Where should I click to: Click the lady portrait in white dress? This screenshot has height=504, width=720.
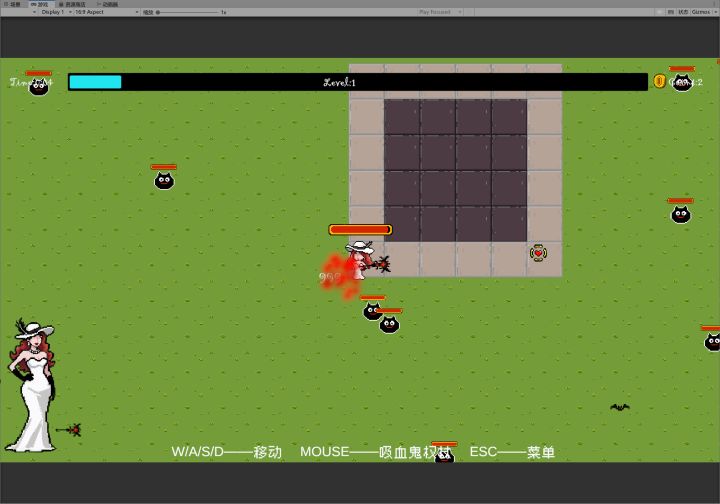pos(31,386)
